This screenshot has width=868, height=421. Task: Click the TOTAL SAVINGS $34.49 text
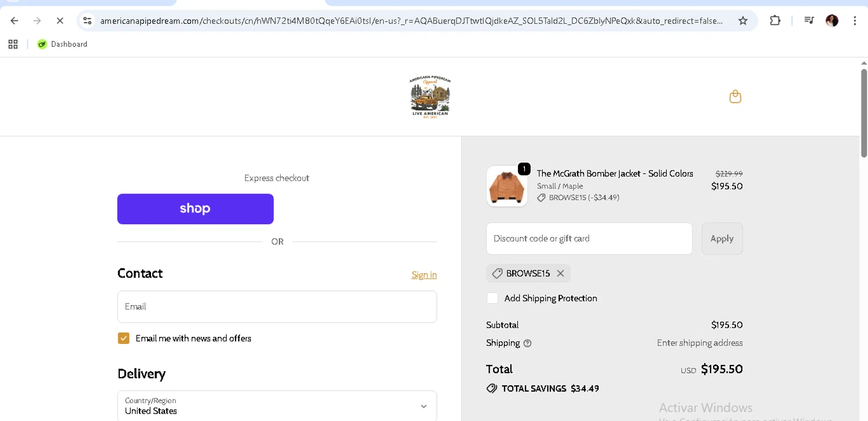click(x=550, y=389)
